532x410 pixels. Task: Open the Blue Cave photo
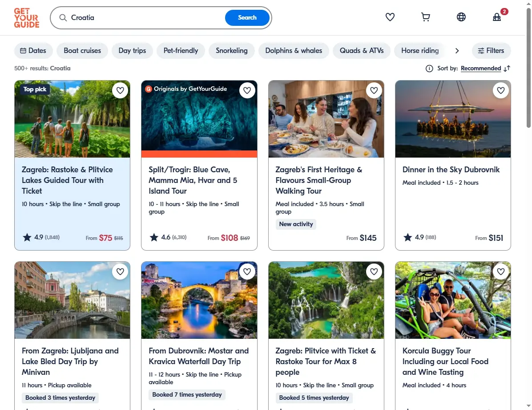[199, 119]
